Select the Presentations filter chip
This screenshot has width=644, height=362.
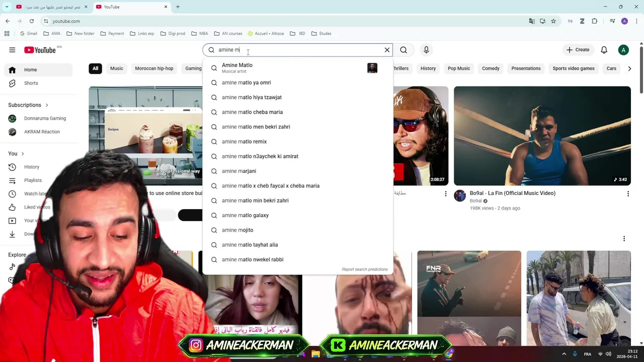(526, 68)
